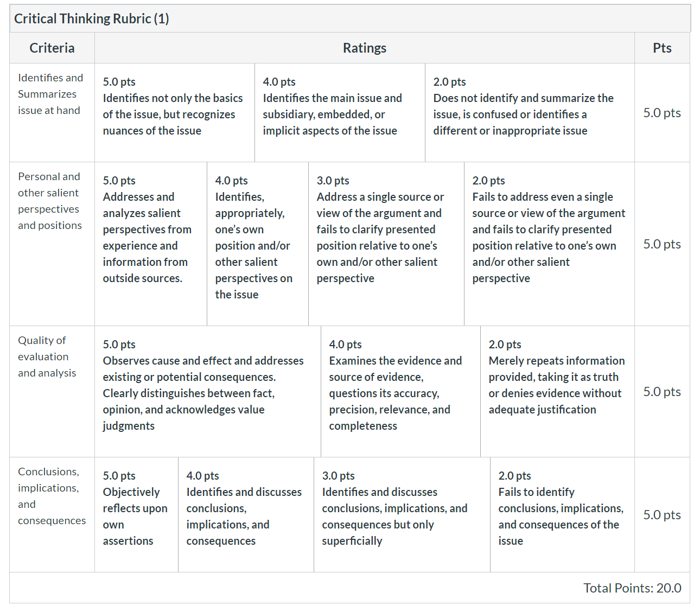700x605 pixels.
Task: Pick 3.0 pts 'only superficially' conclusions rating
Action: [x=402, y=514]
